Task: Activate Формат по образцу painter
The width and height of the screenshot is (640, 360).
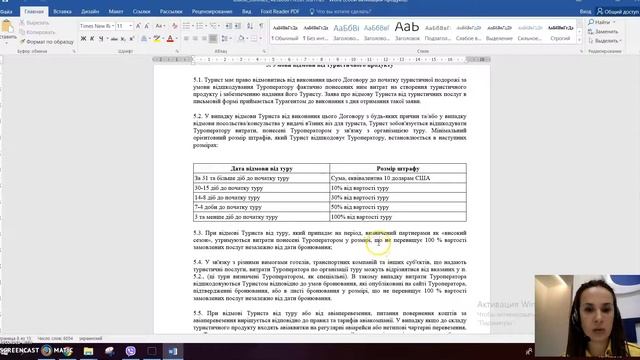Action: [47, 42]
